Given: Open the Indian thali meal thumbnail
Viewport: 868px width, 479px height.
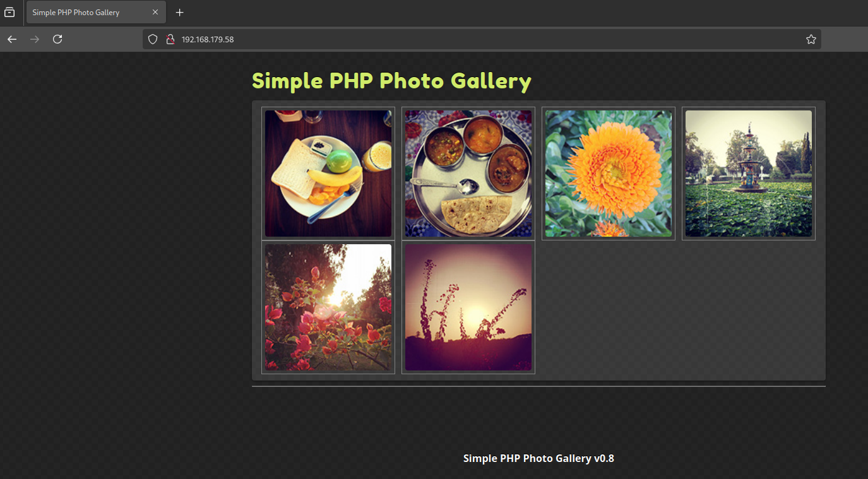Looking at the screenshot, I should click(x=468, y=174).
